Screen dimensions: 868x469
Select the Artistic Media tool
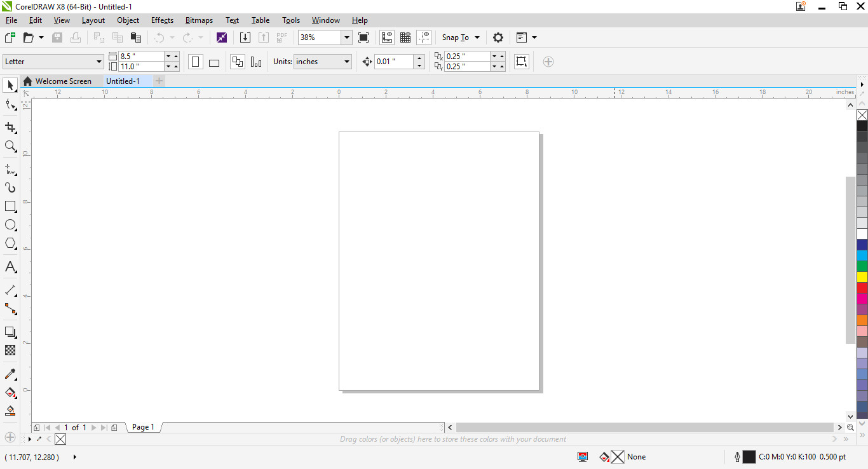point(11,187)
